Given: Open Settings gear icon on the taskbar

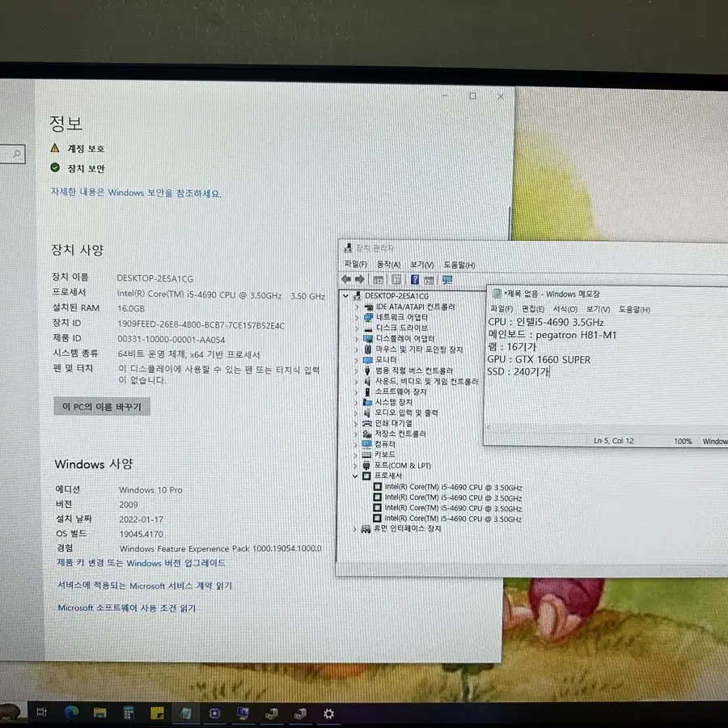Looking at the screenshot, I should coord(328,713).
